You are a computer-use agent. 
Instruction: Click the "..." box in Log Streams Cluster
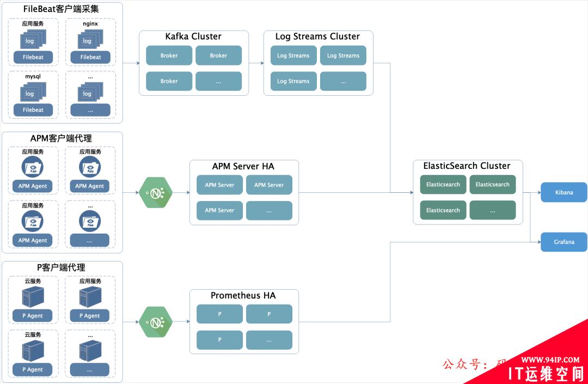coord(343,81)
